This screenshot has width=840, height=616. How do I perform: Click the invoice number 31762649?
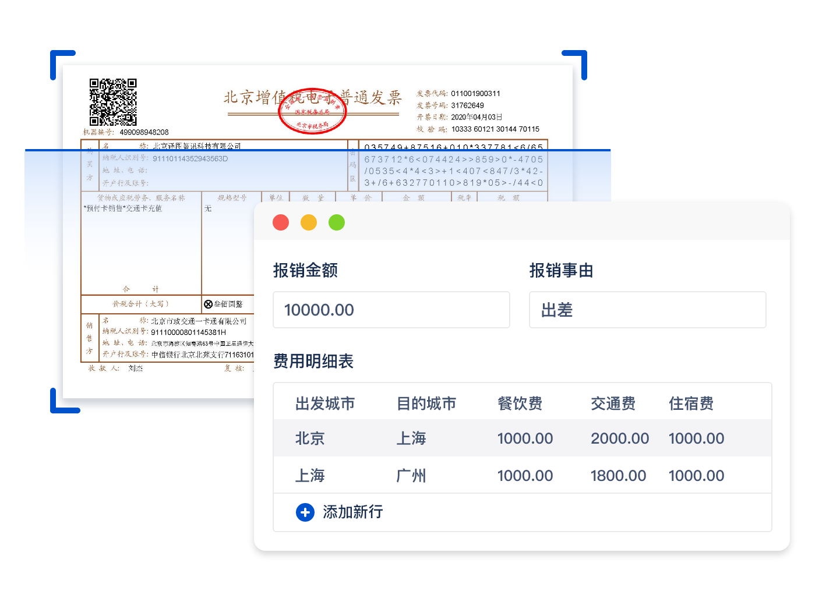click(467, 105)
